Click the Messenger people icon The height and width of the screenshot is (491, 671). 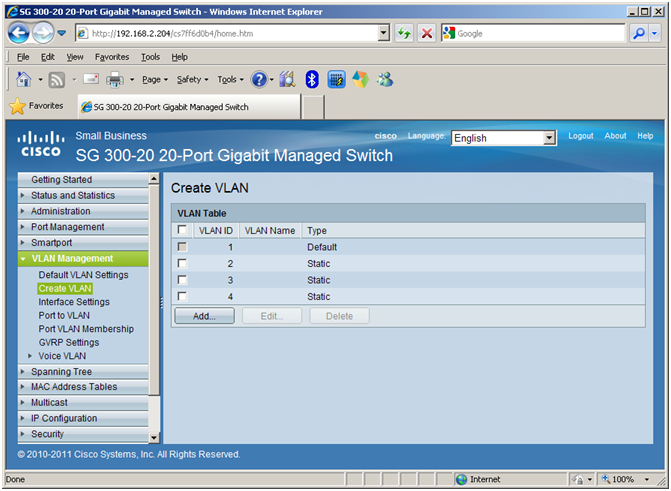(385, 80)
